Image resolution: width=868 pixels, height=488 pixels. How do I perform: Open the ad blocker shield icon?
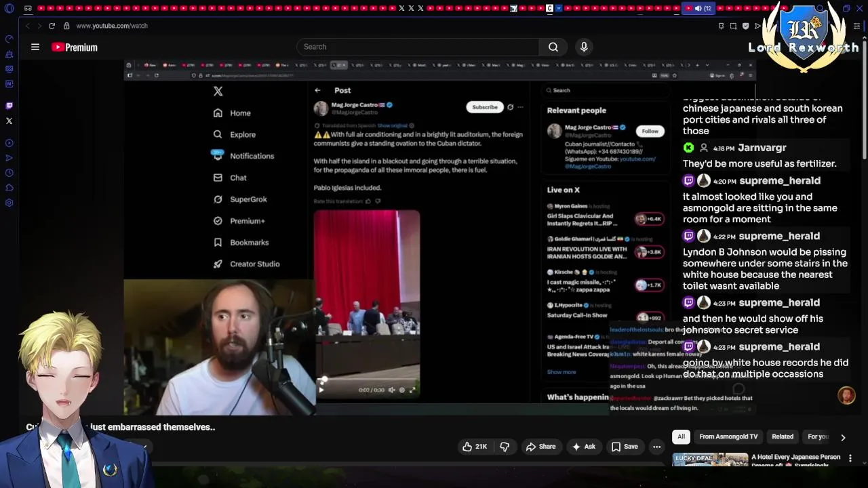point(745,26)
